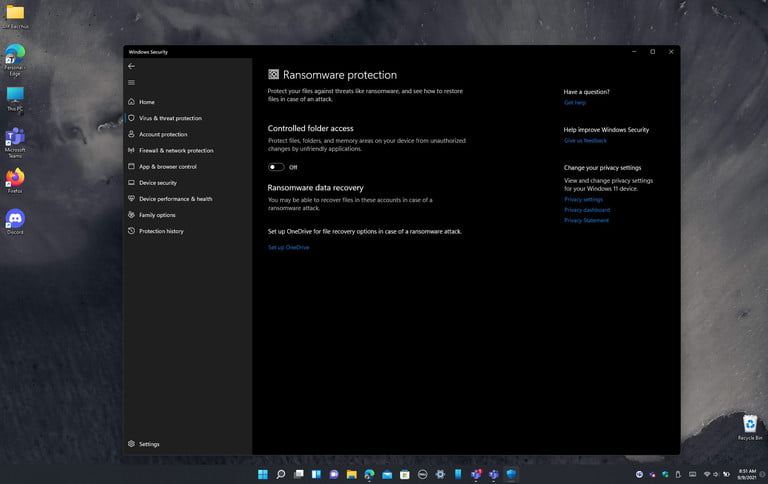Click the Windows Start button on taskbar
The width and height of the screenshot is (768, 484).
(x=263, y=474)
